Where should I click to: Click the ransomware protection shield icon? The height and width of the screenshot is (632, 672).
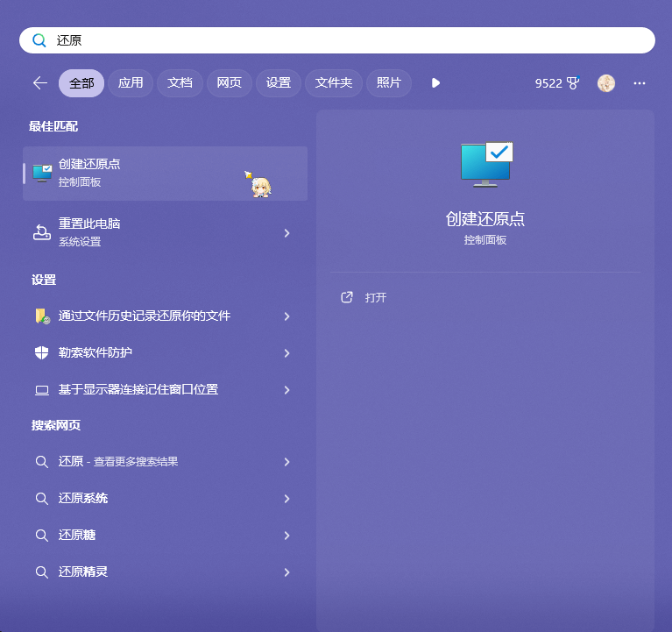pyautogui.click(x=41, y=353)
